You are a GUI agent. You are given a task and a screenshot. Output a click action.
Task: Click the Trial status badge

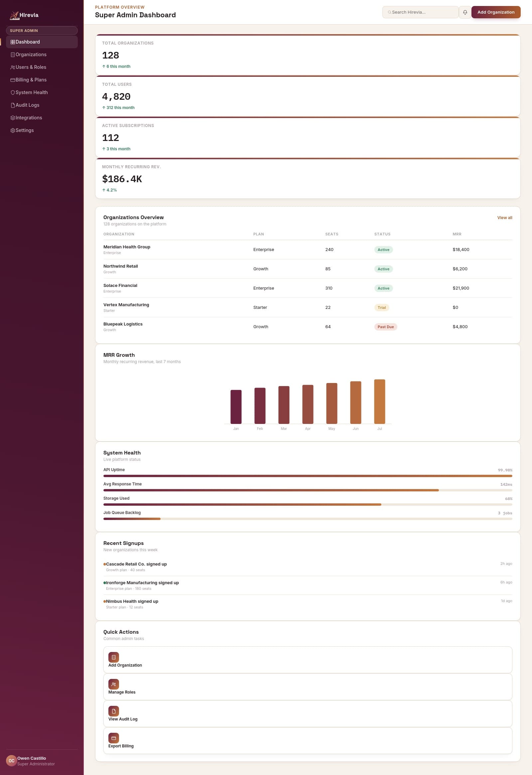tap(382, 308)
